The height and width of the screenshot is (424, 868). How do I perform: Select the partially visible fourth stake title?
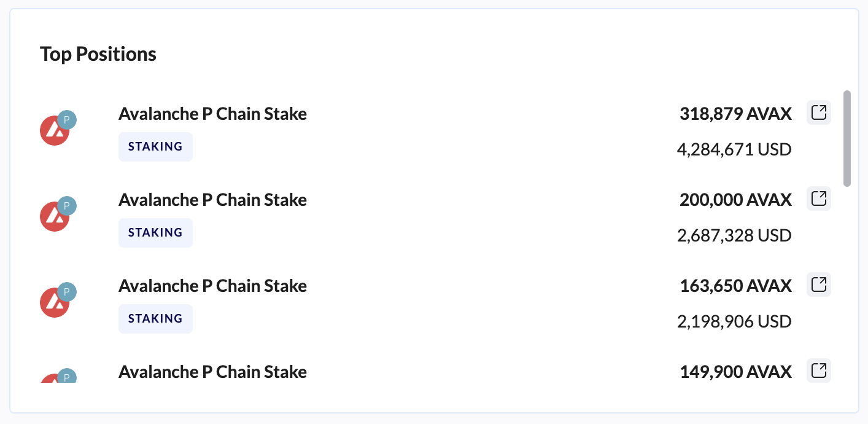pos(212,372)
